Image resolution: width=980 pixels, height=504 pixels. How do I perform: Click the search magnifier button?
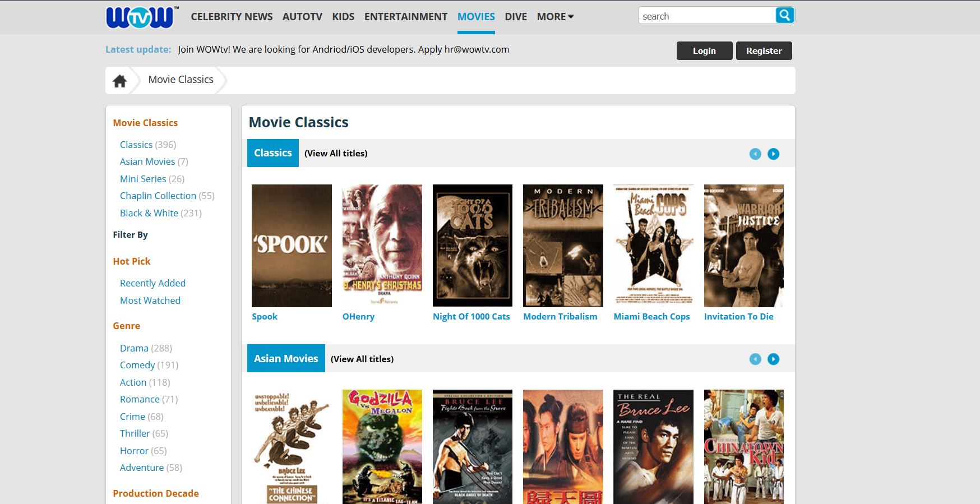pyautogui.click(x=784, y=16)
